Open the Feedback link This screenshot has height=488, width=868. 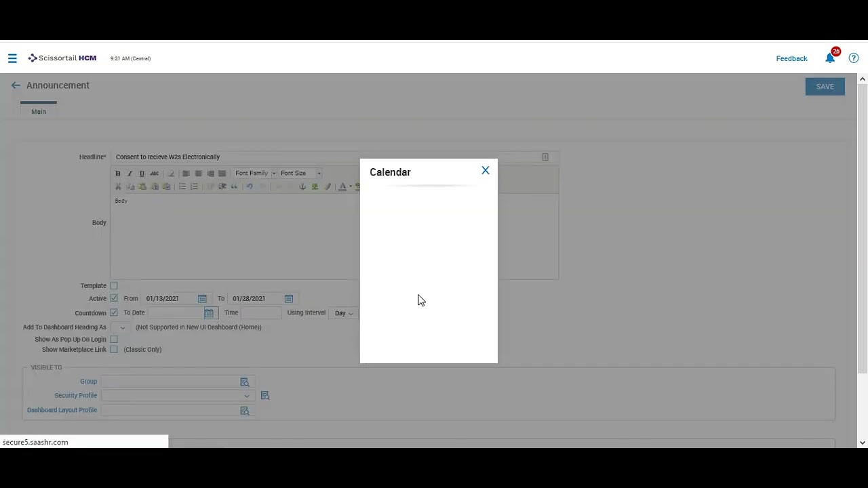(x=791, y=59)
